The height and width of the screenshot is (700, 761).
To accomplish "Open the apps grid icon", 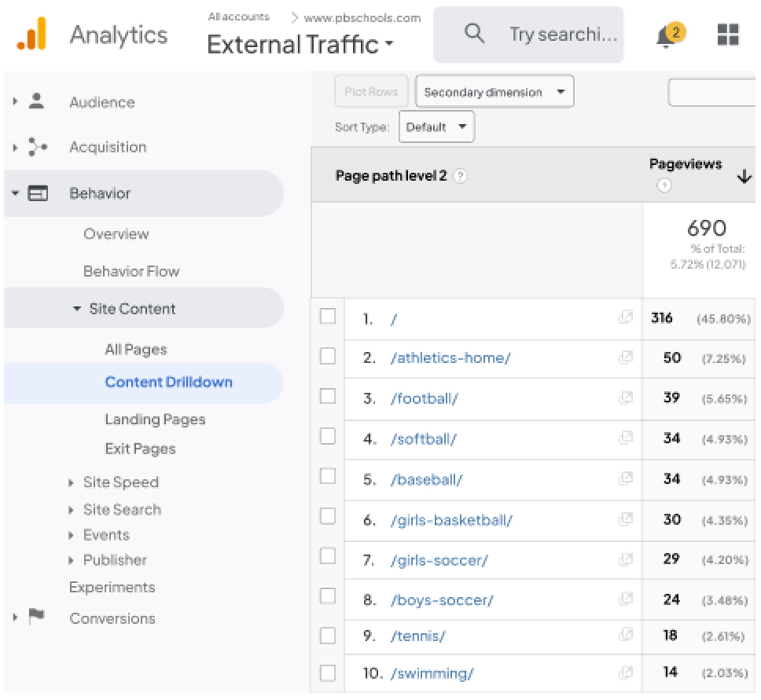I will point(727,35).
